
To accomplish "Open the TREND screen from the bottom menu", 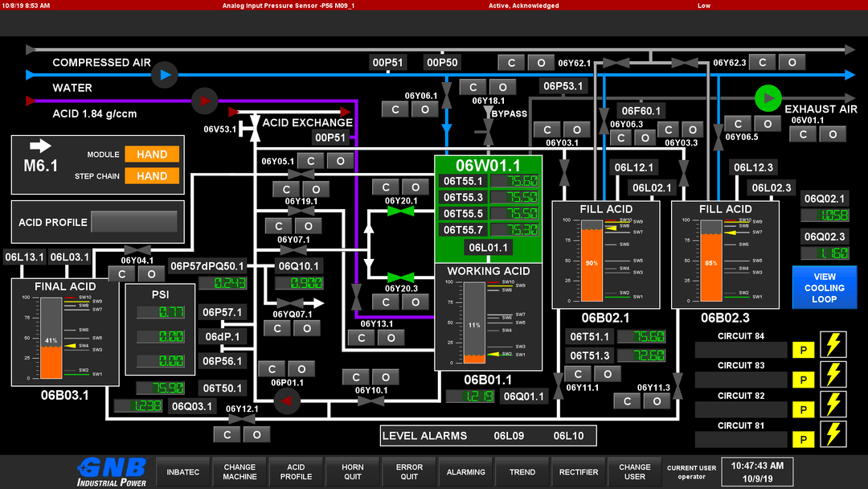I will [522, 472].
